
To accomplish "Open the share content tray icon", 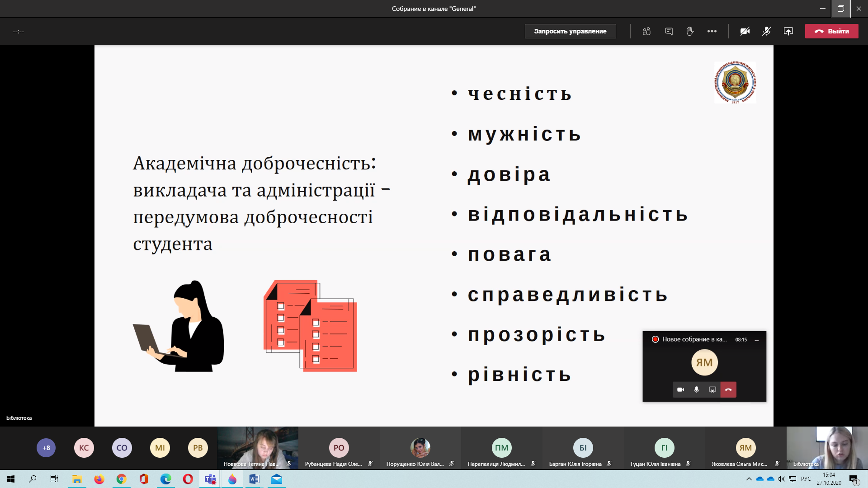I will 788,31.
